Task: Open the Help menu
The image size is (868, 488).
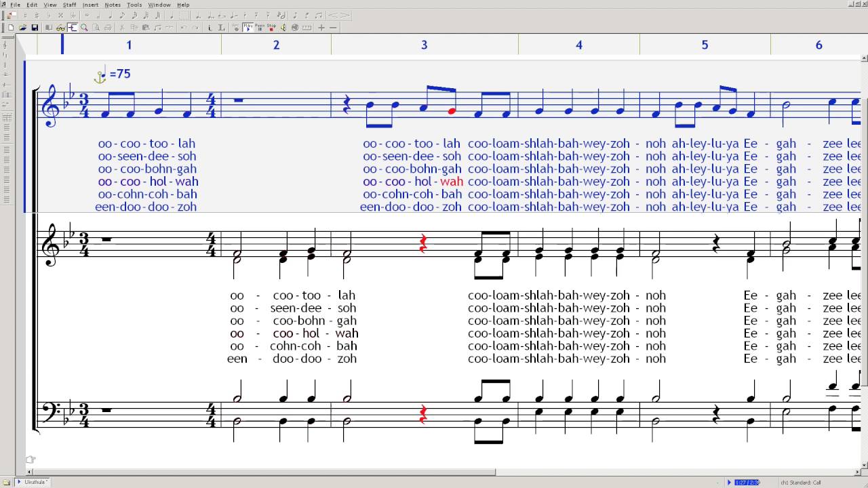Action: (x=183, y=5)
